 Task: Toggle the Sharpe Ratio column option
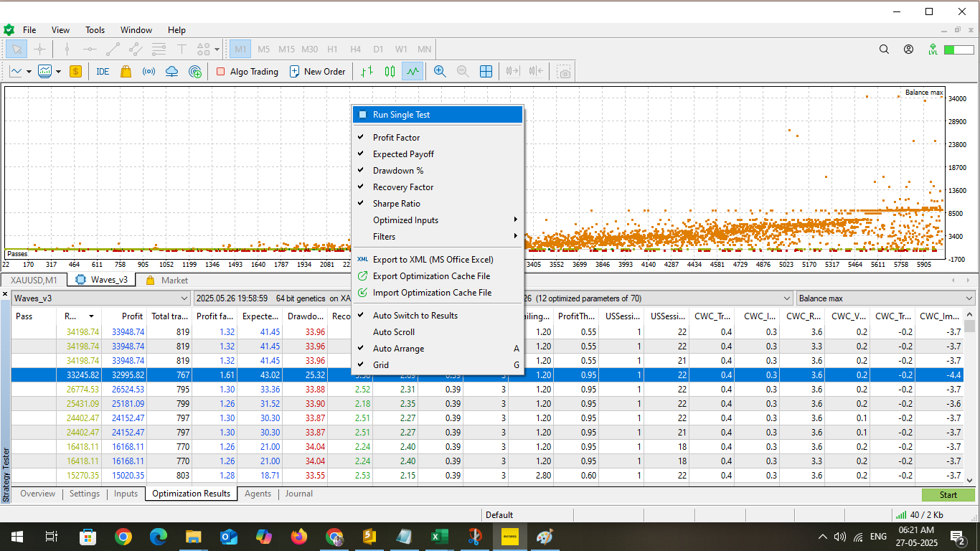coord(396,204)
